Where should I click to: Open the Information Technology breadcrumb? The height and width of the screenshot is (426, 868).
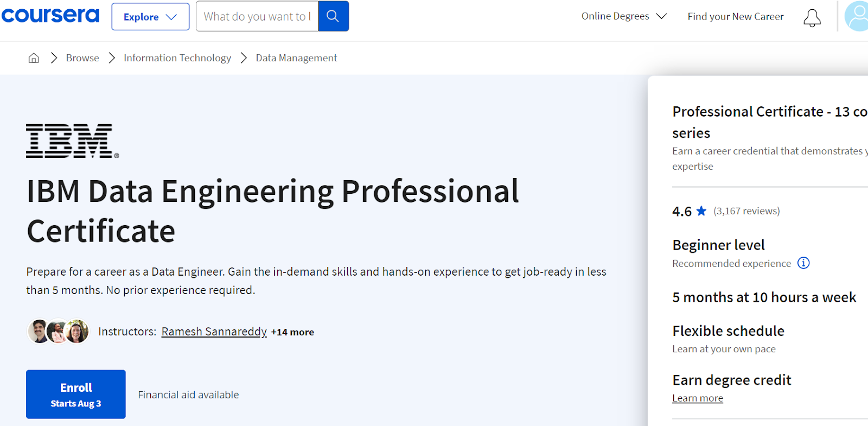tap(177, 58)
